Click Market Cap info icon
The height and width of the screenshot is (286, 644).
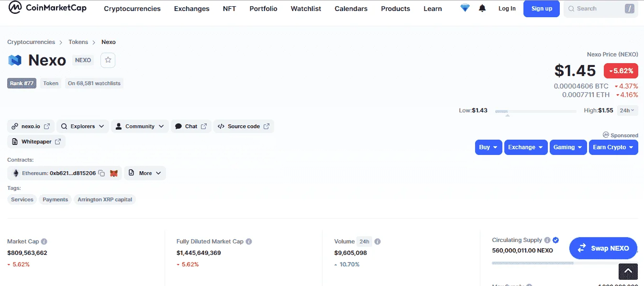click(x=44, y=242)
